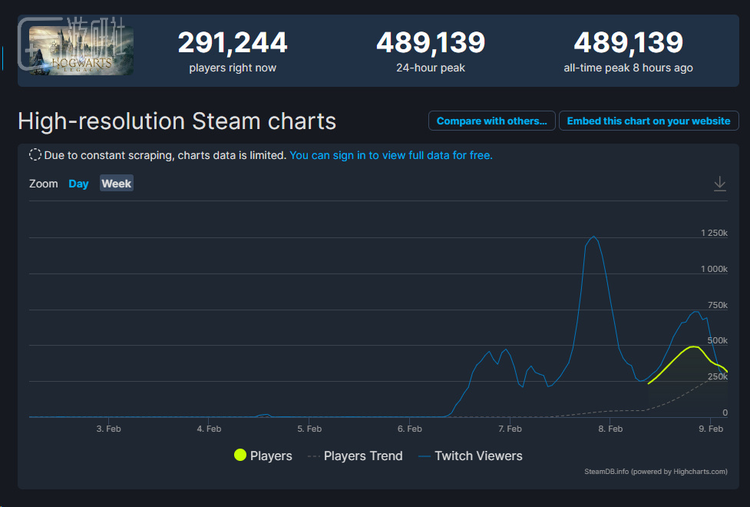750x507 pixels.
Task: Set chart zoom to Day
Action: [x=79, y=184]
